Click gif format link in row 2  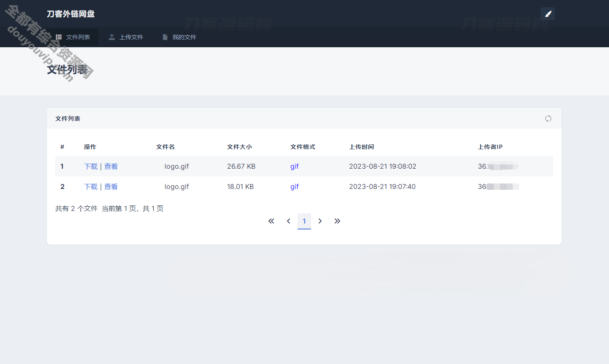(294, 187)
